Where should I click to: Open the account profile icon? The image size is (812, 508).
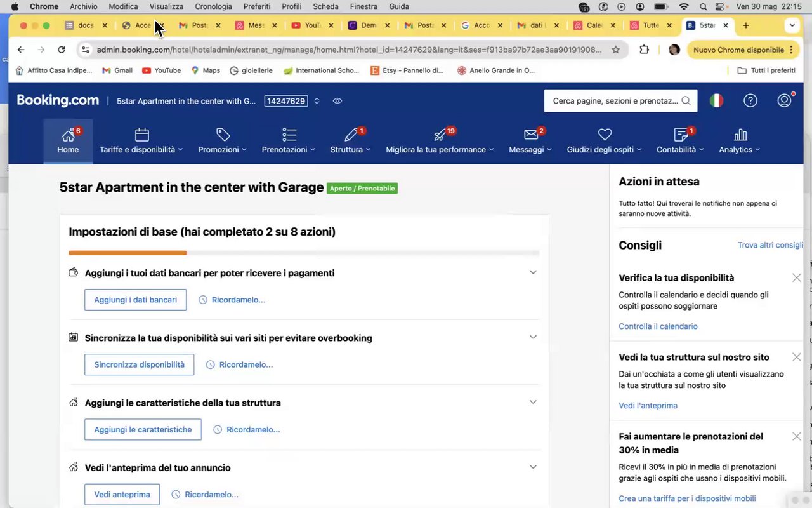pyautogui.click(x=785, y=100)
